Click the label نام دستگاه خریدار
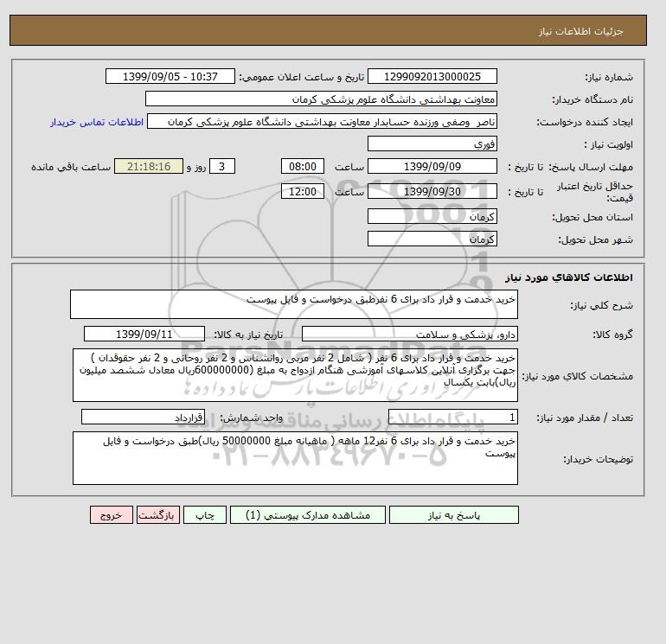Viewport: 666px width, 644px height. point(592,99)
